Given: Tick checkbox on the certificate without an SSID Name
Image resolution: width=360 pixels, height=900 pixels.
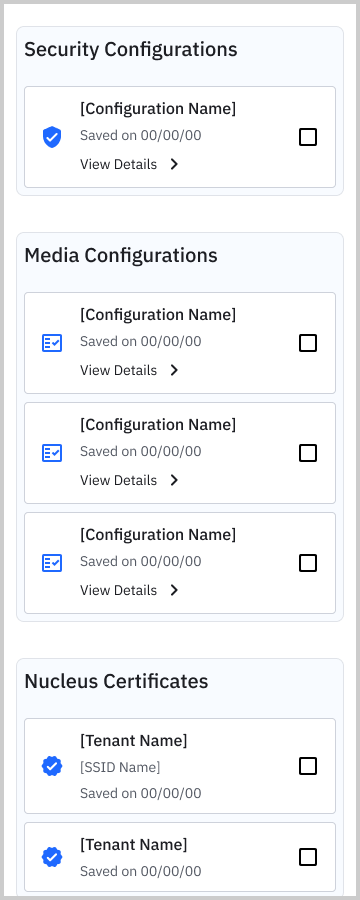Looking at the screenshot, I should pyautogui.click(x=308, y=858).
